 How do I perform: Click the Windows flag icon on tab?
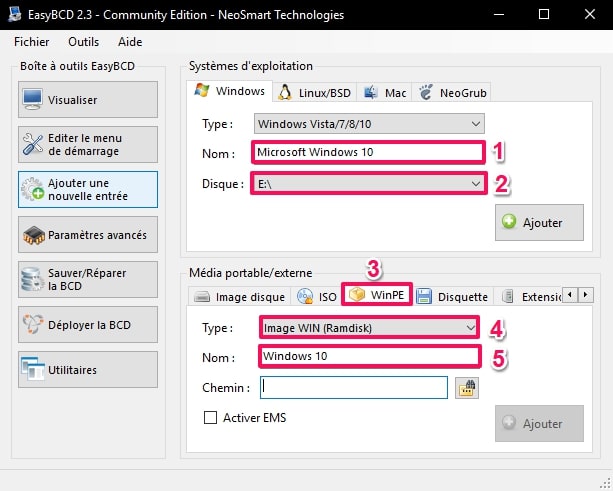(x=202, y=91)
